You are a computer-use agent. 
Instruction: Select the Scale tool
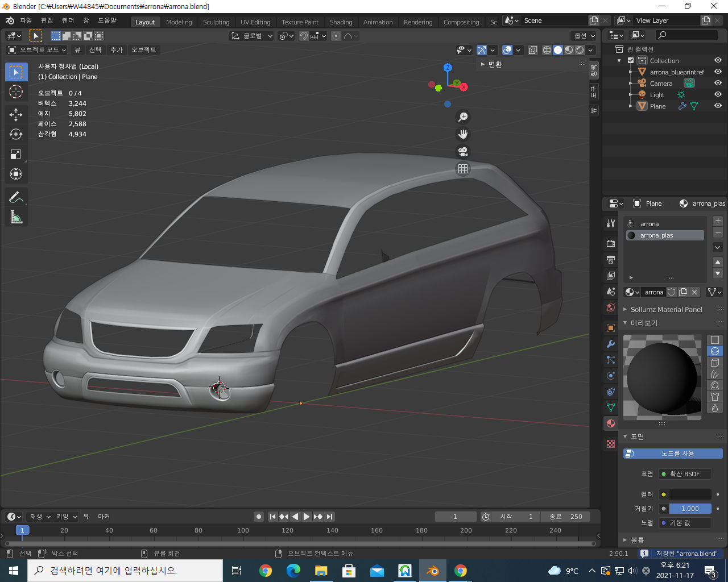coord(16,154)
